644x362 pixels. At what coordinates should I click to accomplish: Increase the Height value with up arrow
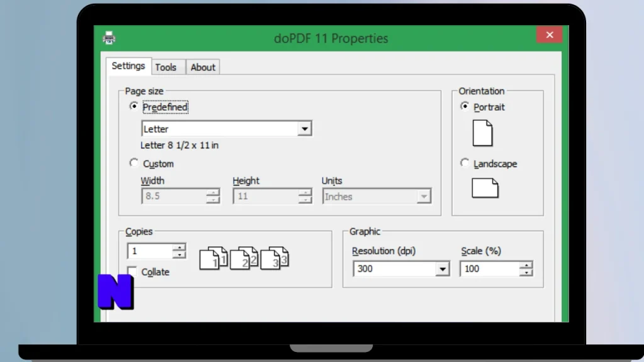[x=305, y=192]
